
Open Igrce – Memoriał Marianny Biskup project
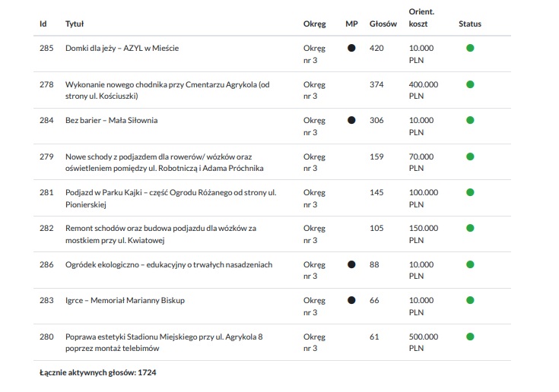(x=125, y=300)
